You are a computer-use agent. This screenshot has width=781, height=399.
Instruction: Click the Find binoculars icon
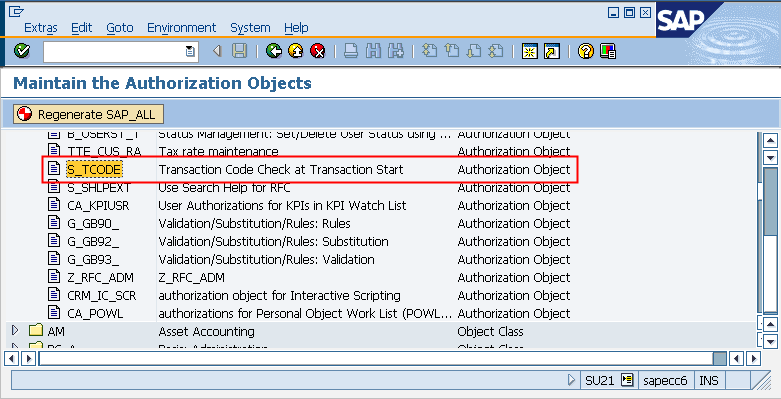(x=373, y=51)
